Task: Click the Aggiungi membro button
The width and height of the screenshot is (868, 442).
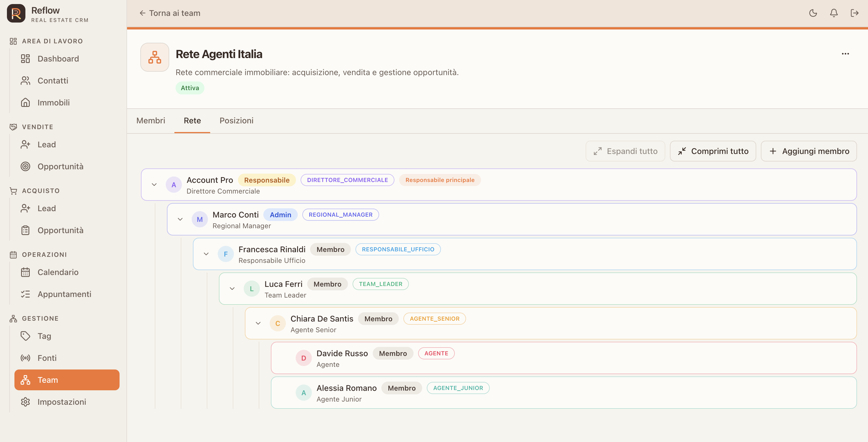Action: [809, 151]
